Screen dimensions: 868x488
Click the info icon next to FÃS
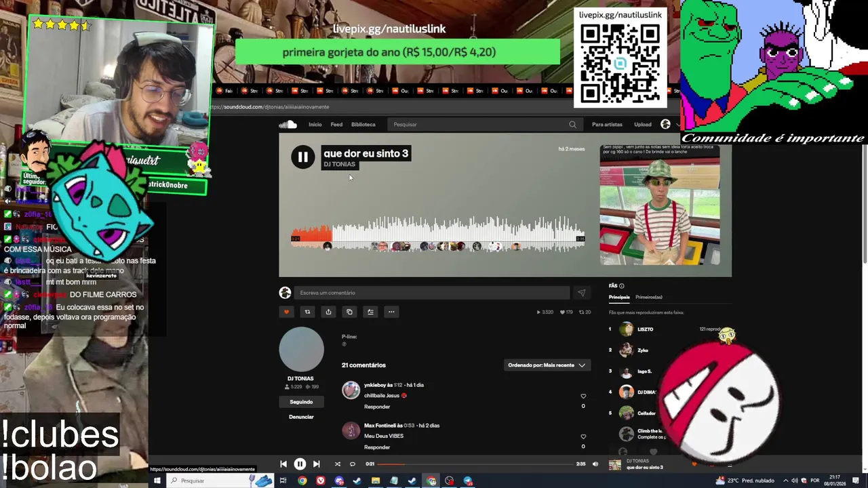point(622,286)
